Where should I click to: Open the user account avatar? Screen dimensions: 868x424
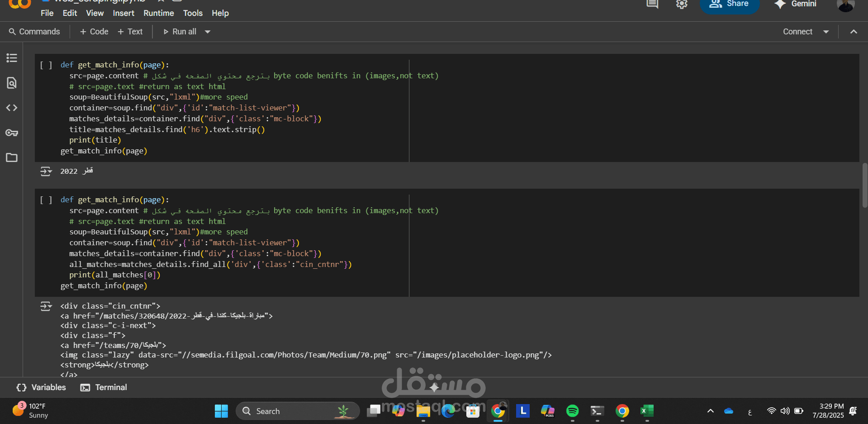click(x=845, y=5)
